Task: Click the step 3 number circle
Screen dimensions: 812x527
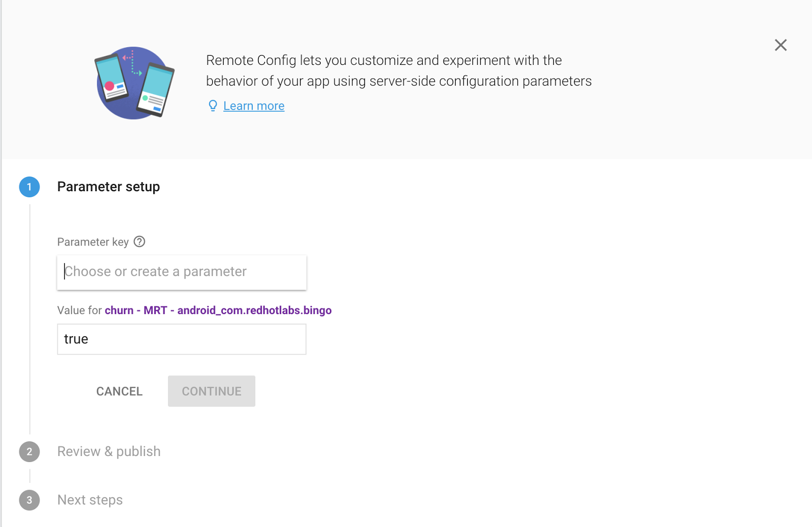Action: [x=29, y=500]
